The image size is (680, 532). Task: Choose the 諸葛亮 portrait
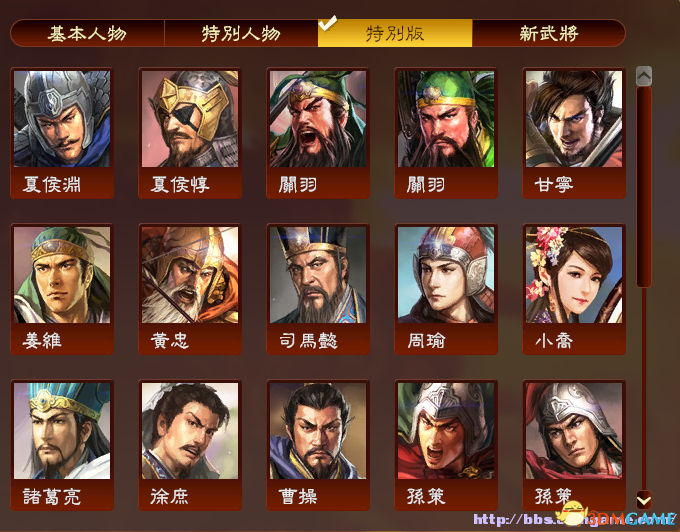(x=62, y=445)
